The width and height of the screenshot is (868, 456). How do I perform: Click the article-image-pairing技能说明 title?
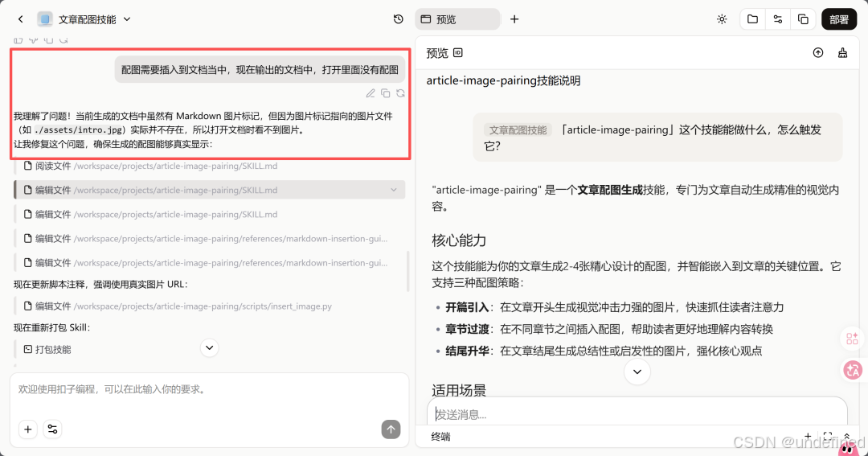pyautogui.click(x=503, y=81)
